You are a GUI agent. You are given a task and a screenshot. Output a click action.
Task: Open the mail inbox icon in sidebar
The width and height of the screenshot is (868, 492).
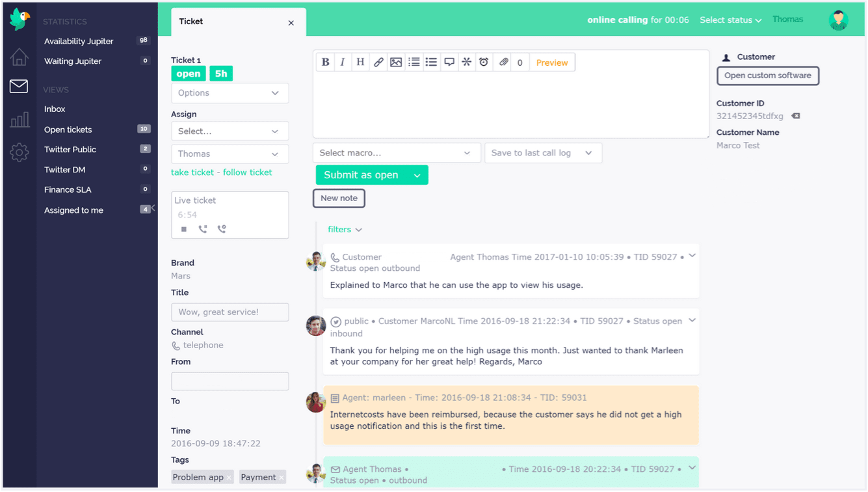tap(19, 86)
